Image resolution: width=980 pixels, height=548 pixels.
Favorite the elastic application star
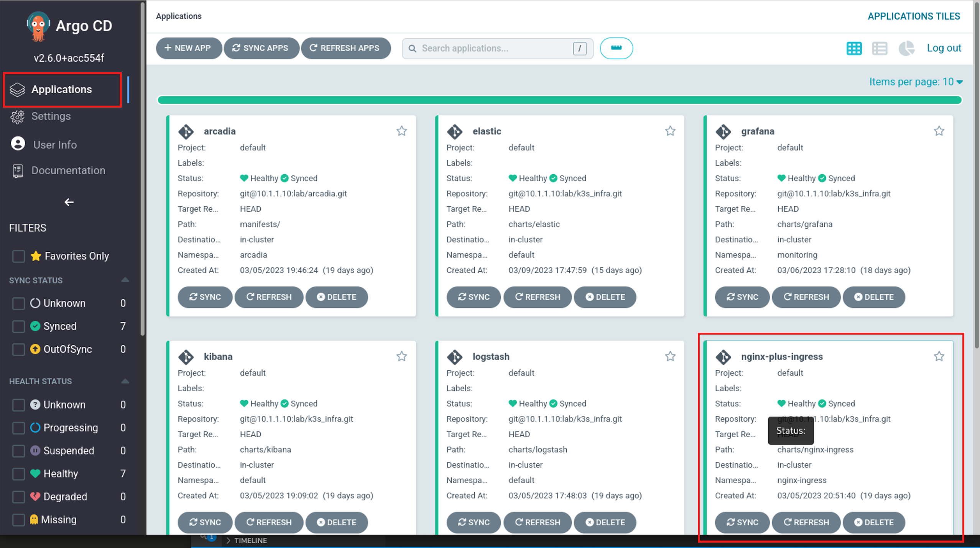click(x=670, y=131)
